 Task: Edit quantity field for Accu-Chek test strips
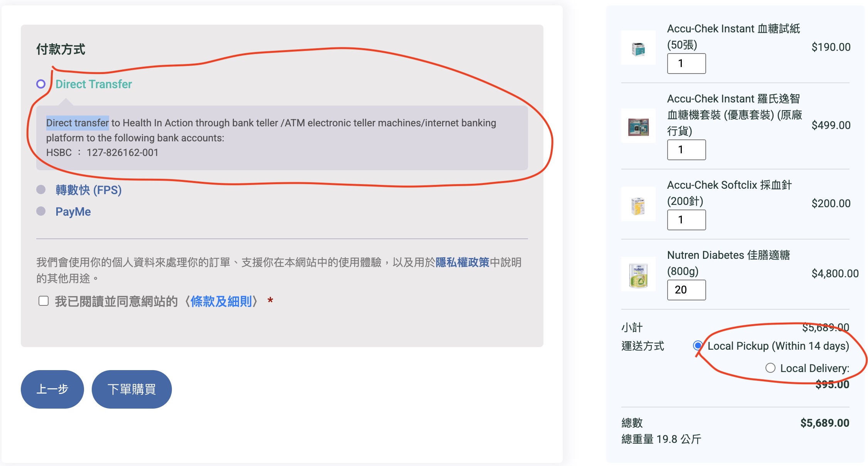coord(686,64)
